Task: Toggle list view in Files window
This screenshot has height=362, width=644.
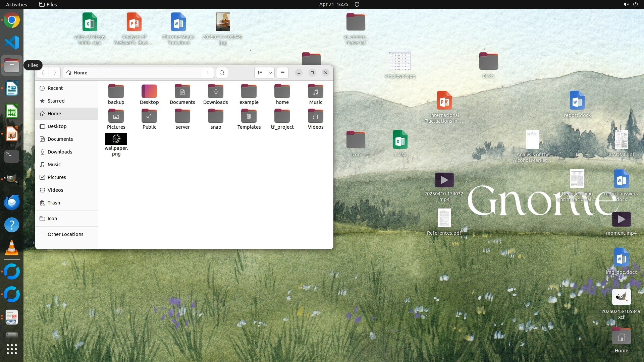Action: 260,73
